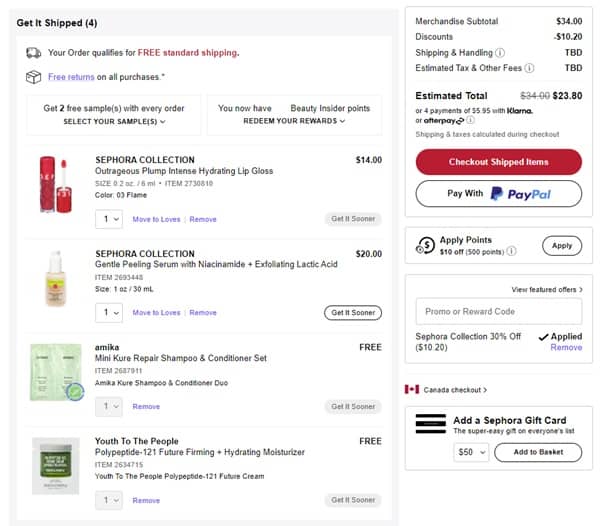Click the free returns box icon
Image resolution: width=600 pixels, height=526 pixels.
[x=33, y=77]
